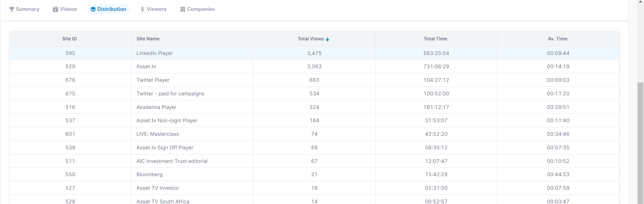Select the Distribution tab
This screenshot has height=204, width=644.
coord(108,9)
